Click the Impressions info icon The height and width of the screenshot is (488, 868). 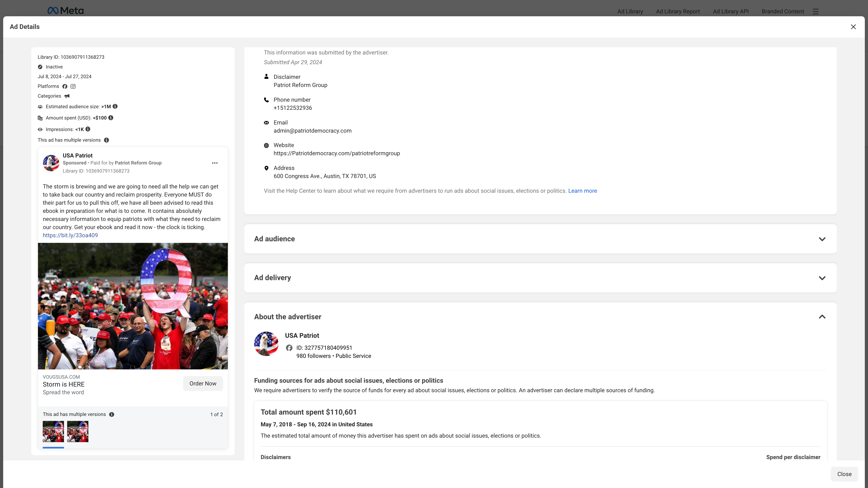[88, 129]
